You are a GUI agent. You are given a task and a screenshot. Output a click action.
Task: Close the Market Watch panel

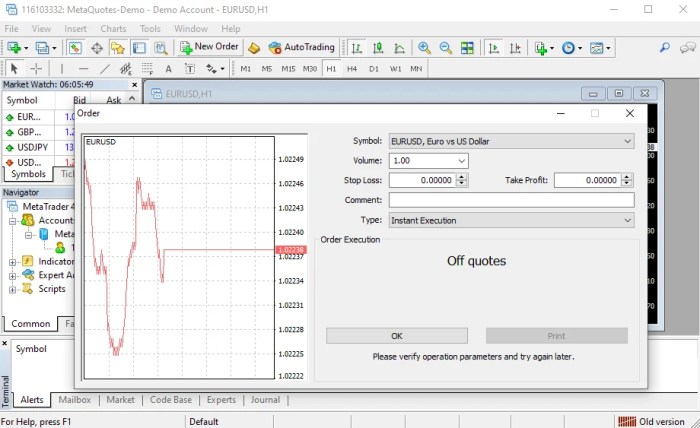[134, 84]
